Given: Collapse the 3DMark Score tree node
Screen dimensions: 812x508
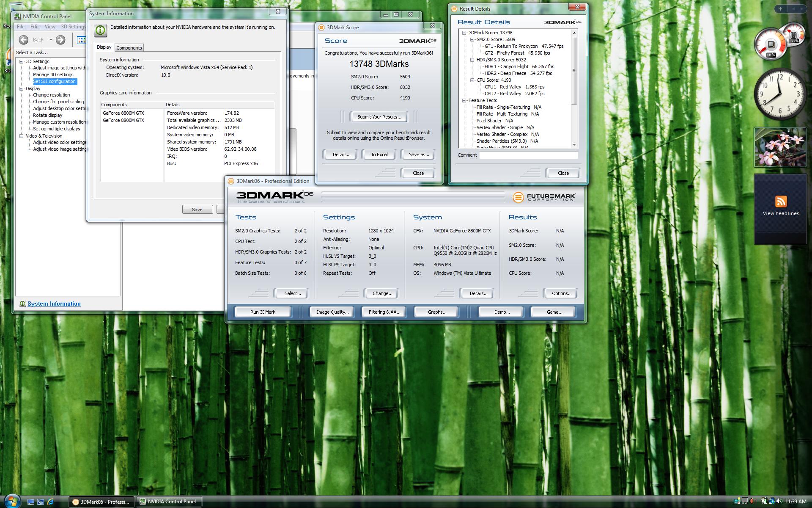Looking at the screenshot, I should (464, 33).
